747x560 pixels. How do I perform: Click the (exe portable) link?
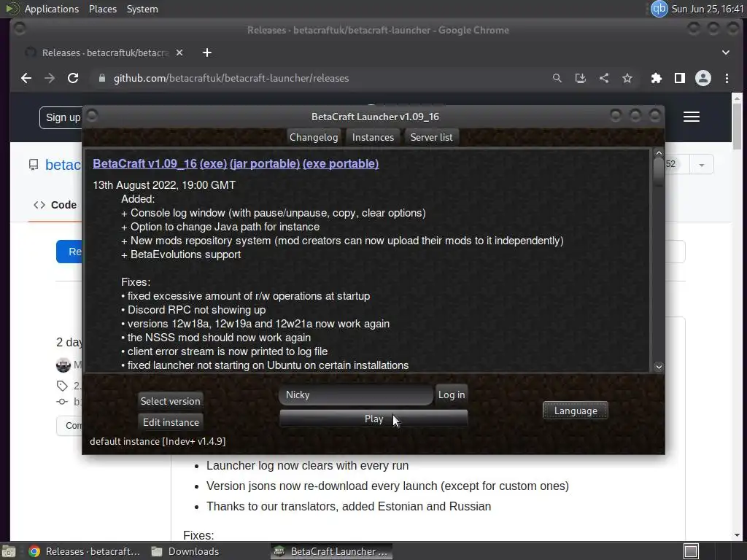pyautogui.click(x=341, y=163)
